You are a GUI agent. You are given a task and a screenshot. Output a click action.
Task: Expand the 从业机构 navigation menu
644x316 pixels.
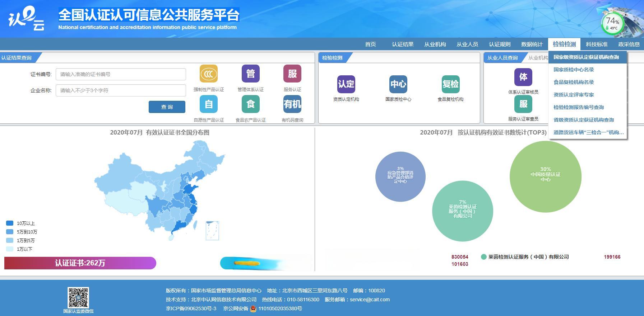click(x=435, y=44)
